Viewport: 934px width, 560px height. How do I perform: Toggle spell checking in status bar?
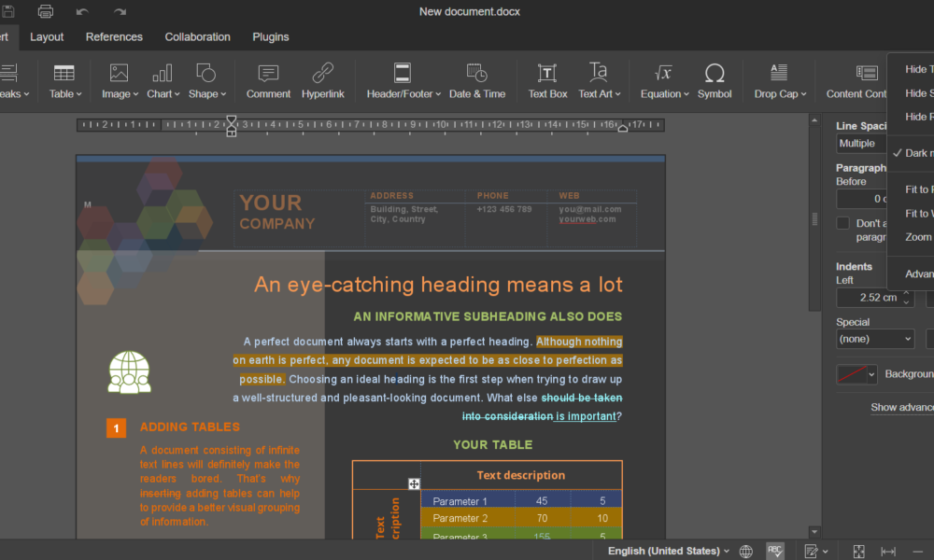pyautogui.click(x=775, y=552)
